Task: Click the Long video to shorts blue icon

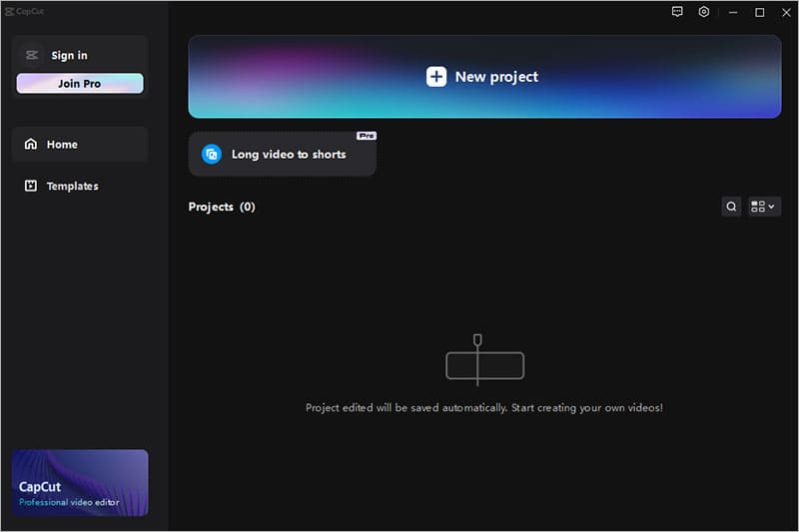Action: 212,154
